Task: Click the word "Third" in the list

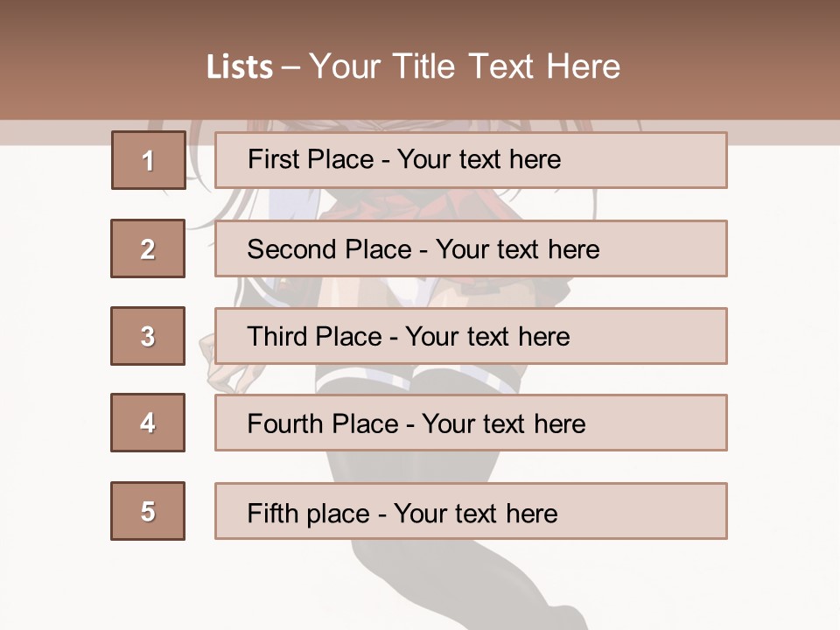Action: point(278,337)
